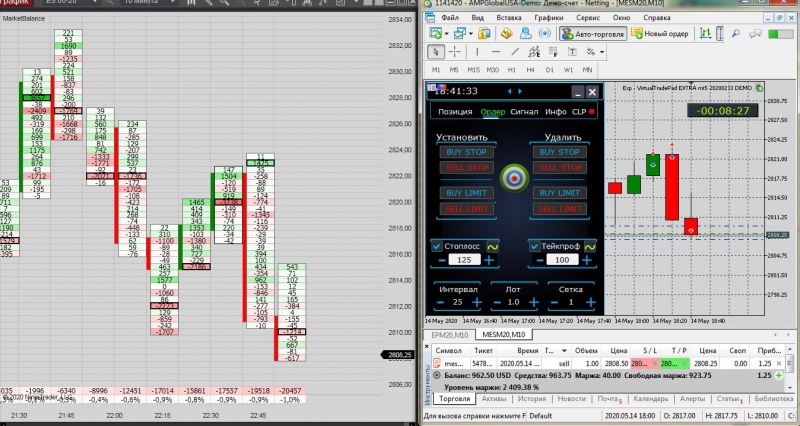Toggle the Тейкпроф checkbox
The width and height of the screenshot is (800, 426).
(534, 246)
